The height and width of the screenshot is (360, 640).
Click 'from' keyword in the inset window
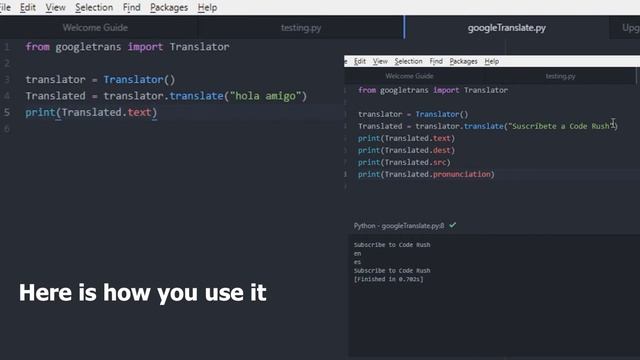click(367, 90)
